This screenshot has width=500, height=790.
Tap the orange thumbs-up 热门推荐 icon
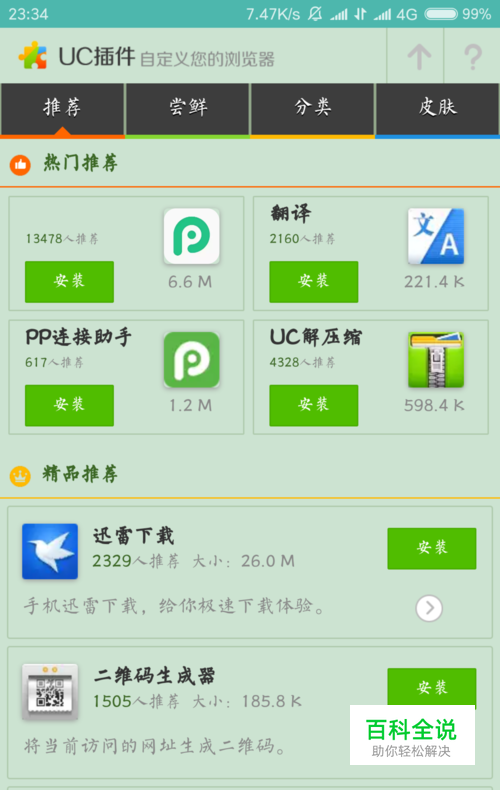(20, 164)
